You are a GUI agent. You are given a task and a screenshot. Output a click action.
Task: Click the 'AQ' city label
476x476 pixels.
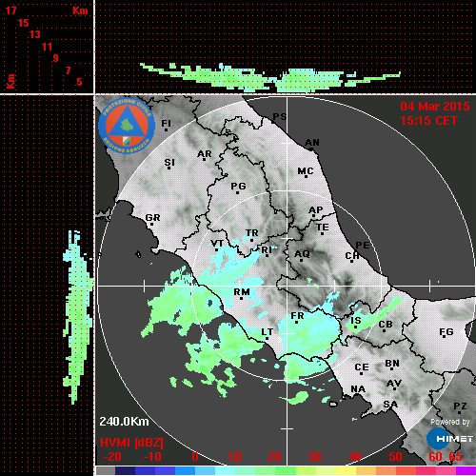tap(302, 254)
